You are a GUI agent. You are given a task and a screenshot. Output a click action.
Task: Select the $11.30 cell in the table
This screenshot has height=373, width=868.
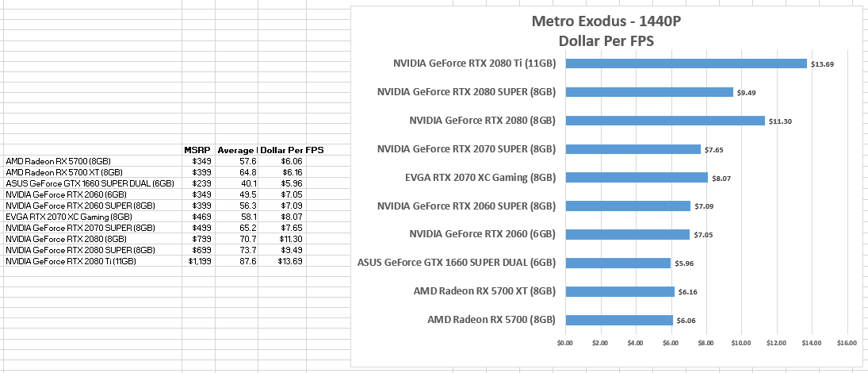click(281, 239)
